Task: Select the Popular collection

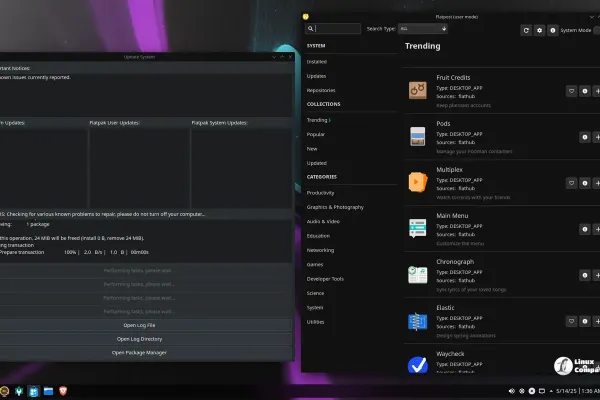Action: pos(316,134)
